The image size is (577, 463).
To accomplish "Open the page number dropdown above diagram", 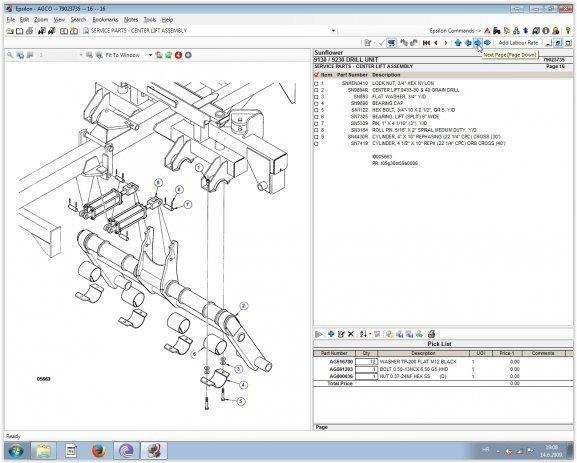I will click(x=81, y=55).
